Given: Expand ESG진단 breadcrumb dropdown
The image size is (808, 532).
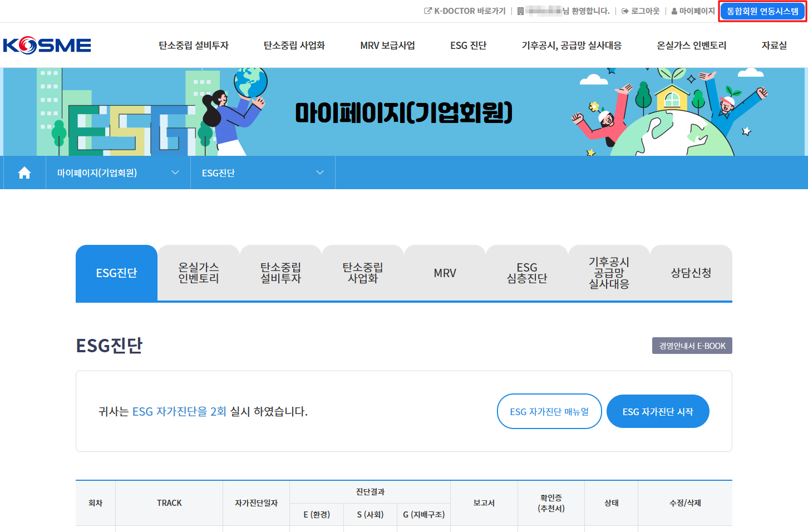Looking at the screenshot, I should click(263, 173).
